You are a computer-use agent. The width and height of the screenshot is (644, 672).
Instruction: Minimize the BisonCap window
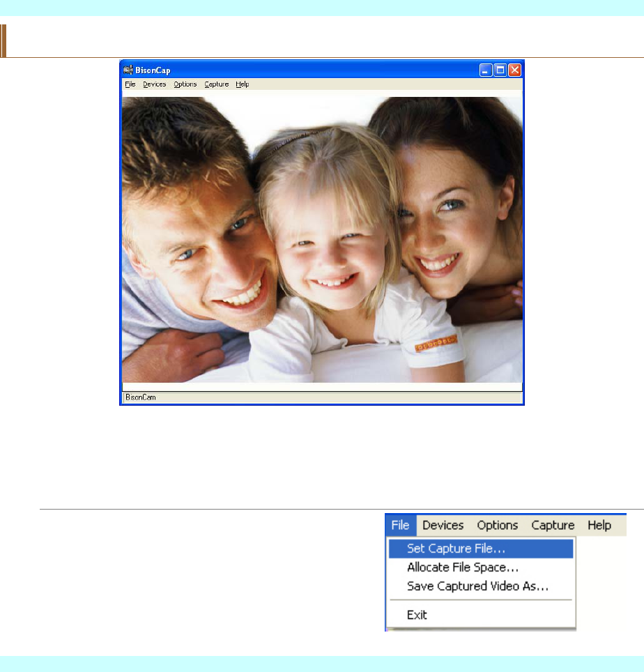pos(486,70)
